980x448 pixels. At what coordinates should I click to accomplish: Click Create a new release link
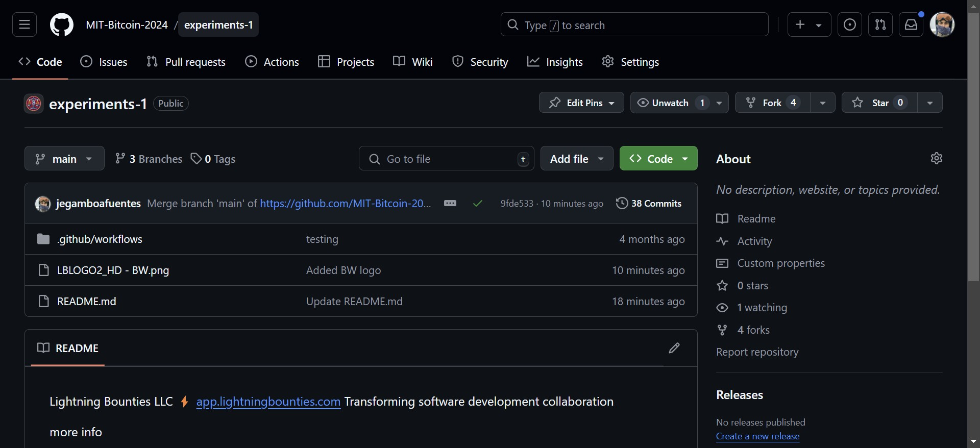[757, 436]
